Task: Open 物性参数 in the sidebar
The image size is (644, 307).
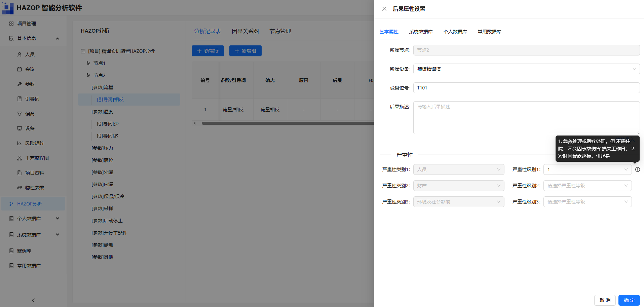Action: pos(34,188)
